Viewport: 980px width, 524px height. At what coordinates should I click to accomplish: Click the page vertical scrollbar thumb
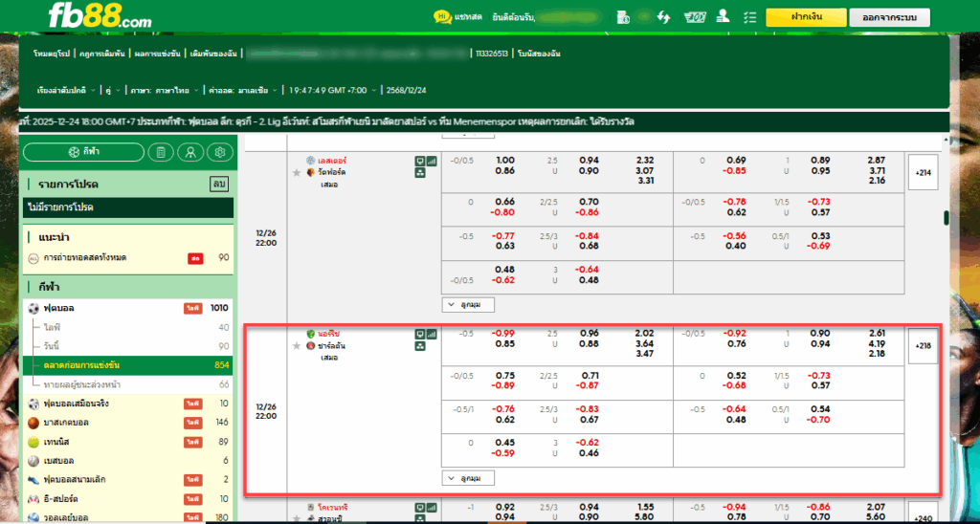[x=947, y=217]
